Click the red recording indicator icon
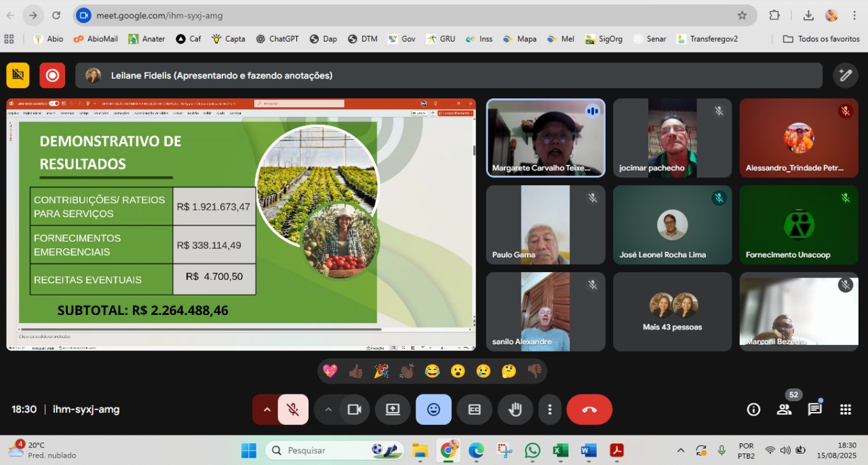 (52, 75)
